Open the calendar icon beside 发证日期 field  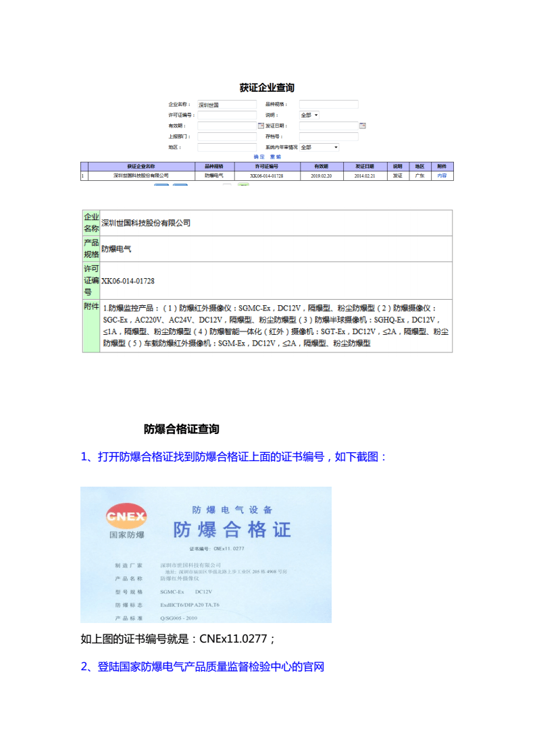click(x=363, y=126)
